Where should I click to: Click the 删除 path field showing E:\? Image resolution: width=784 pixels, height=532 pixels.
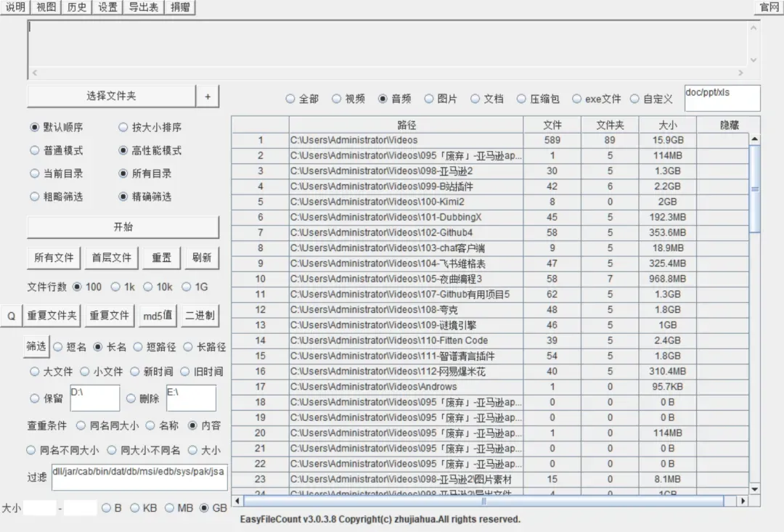pos(191,398)
